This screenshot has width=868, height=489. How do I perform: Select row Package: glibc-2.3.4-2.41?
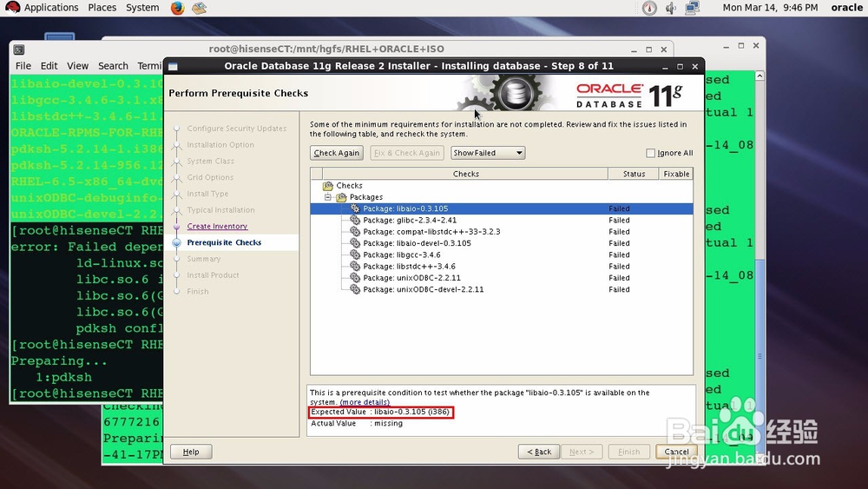502,221
